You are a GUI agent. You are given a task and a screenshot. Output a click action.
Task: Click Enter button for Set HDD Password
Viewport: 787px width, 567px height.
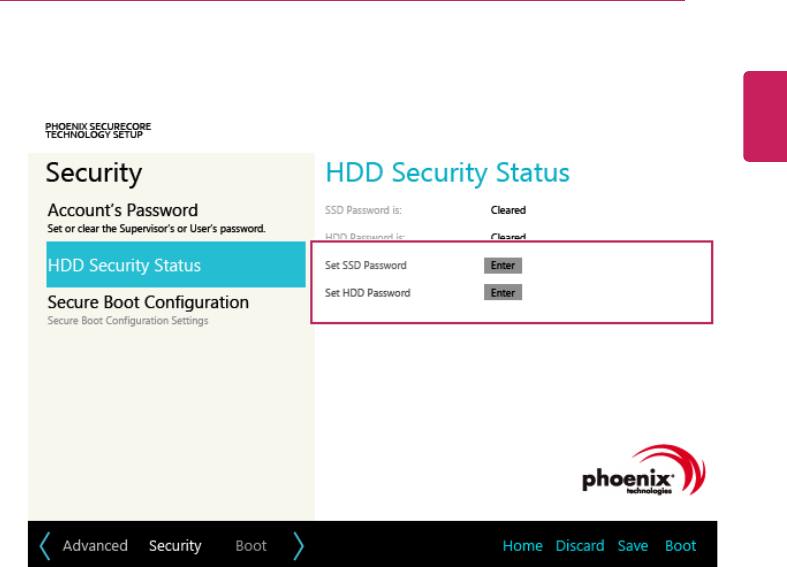(503, 293)
